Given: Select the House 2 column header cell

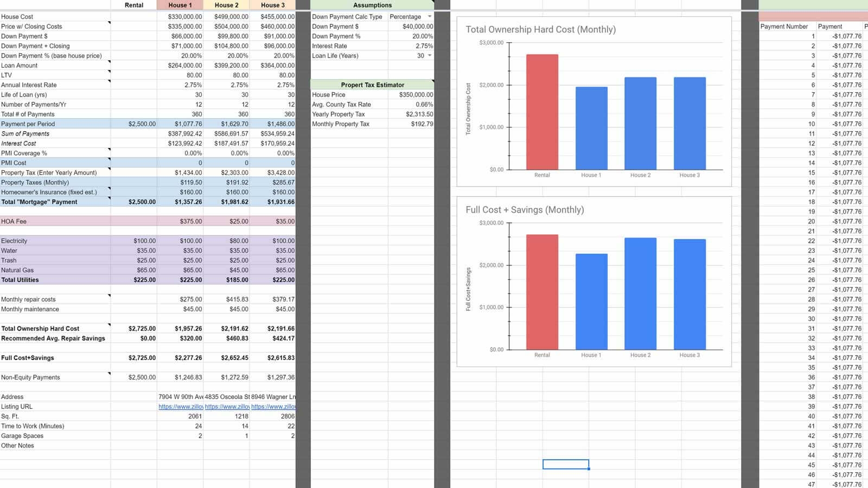Looking at the screenshot, I should tap(227, 5).
